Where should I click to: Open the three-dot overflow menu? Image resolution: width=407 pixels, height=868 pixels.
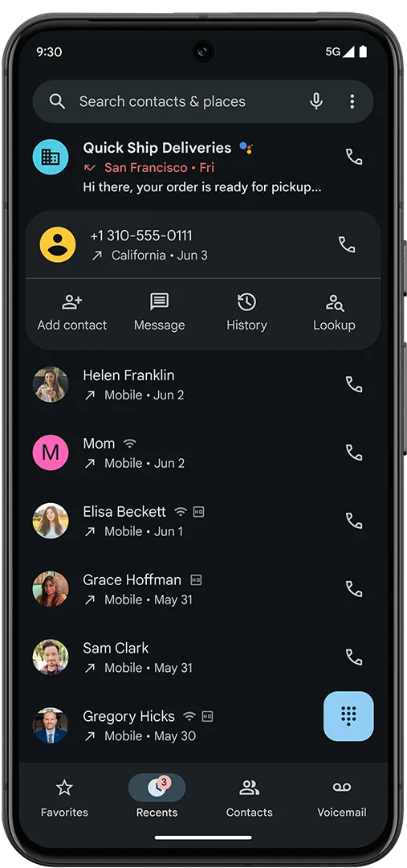tap(352, 101)
